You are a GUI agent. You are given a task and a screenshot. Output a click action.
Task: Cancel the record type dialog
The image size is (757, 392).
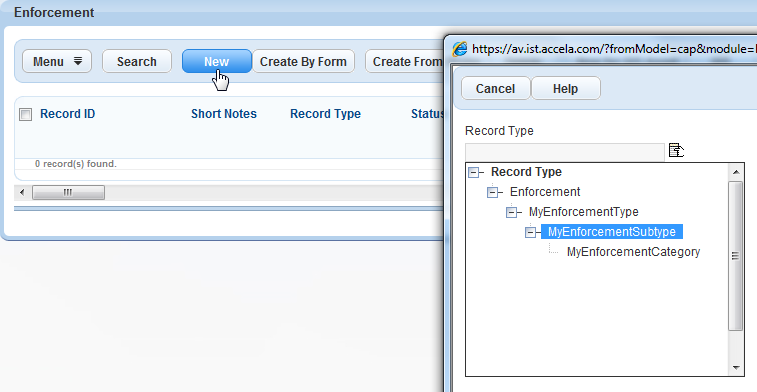(x=495, y=88)
